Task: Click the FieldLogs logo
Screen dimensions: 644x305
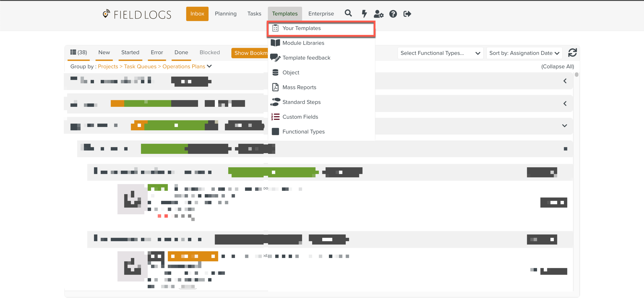Action: pos(137,14)
